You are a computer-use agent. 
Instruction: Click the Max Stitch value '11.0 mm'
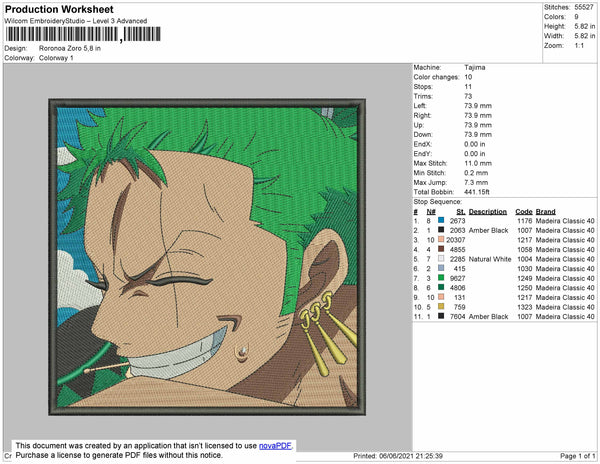coord(478,163)
